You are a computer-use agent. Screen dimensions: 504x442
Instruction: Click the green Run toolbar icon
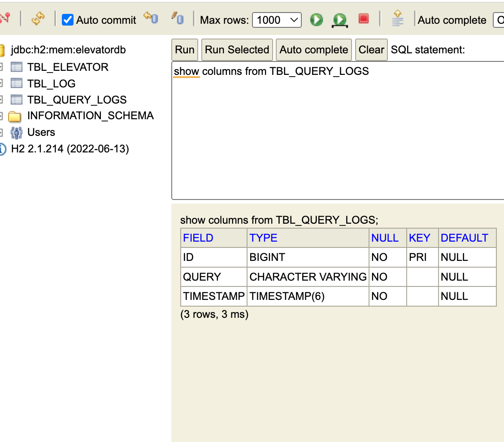coord(316,20)
